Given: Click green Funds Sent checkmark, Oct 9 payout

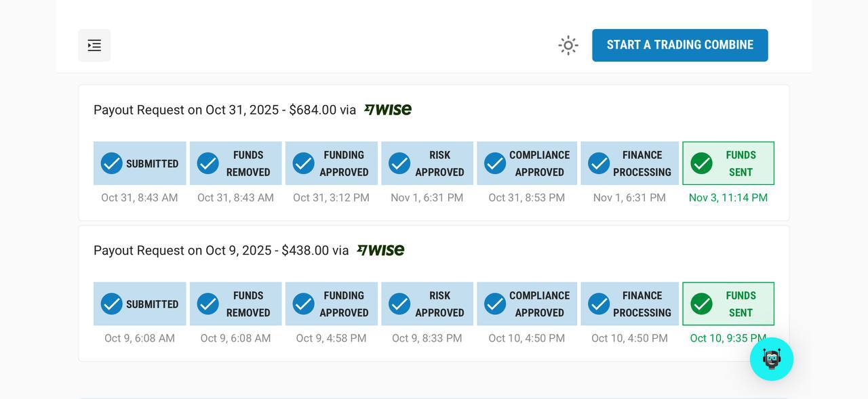Looking at the screenshot, I should click(x=701, y=304).
